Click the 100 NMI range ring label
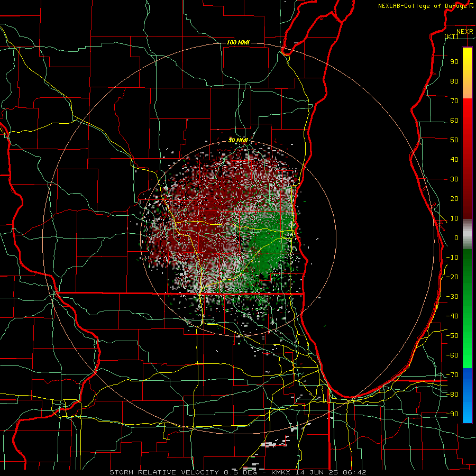476x476 pixels. pos(238,42)
